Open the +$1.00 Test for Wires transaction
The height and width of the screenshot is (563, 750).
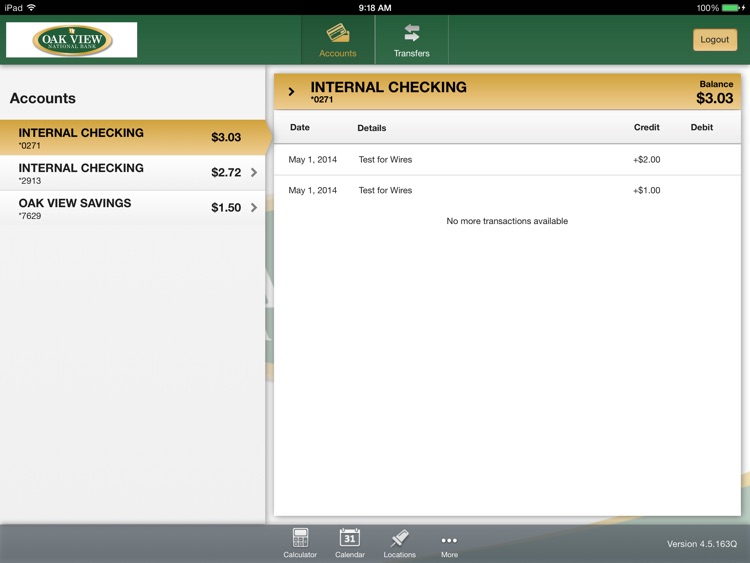(x=507, y=190)
